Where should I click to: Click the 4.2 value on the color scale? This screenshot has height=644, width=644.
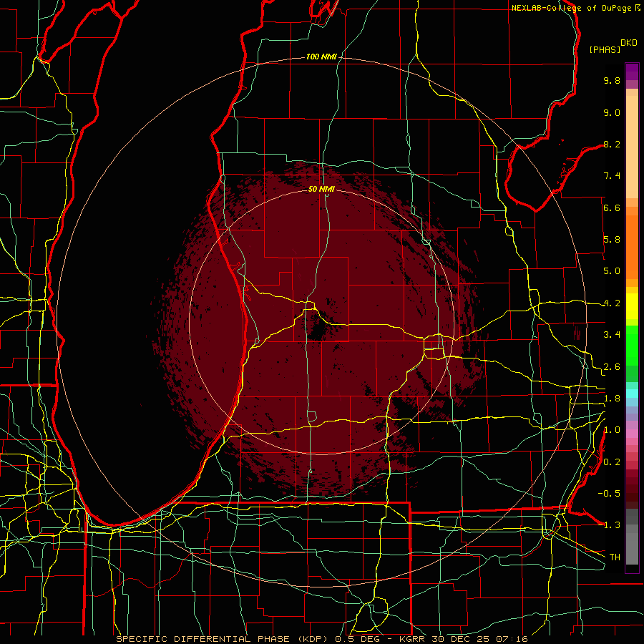point(612,303)
